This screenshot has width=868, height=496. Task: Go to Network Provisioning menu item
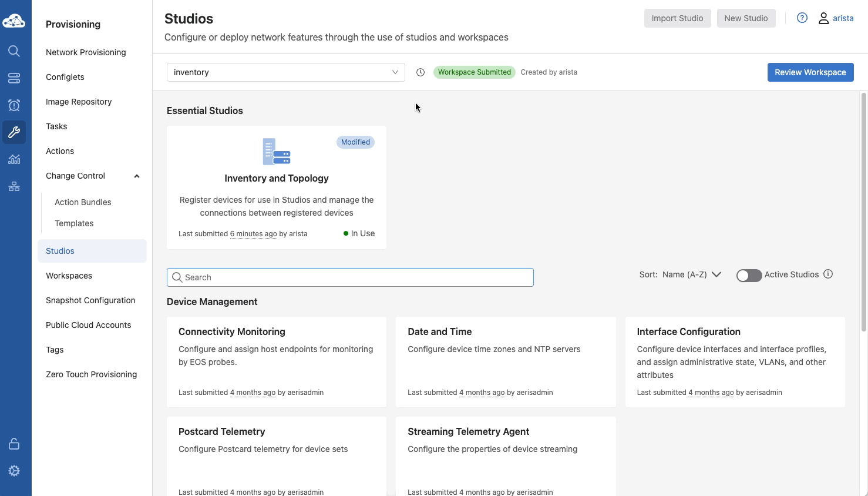(86, 52)
